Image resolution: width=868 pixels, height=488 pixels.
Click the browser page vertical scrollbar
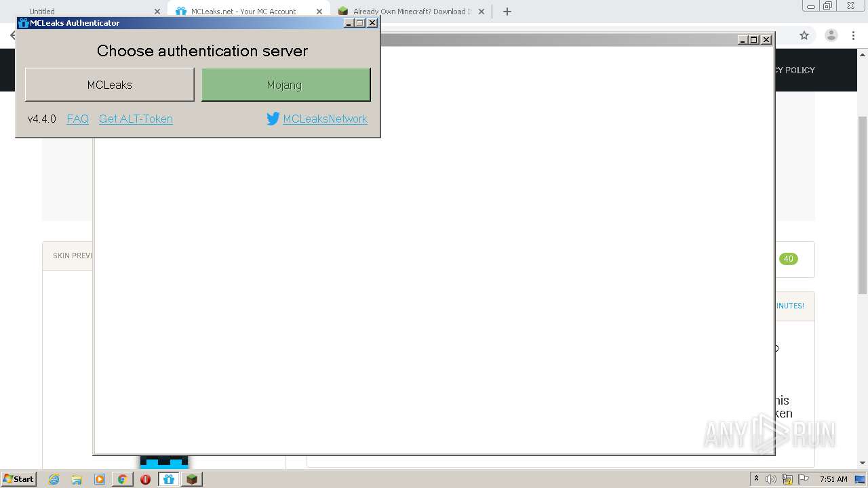[863, 205]
